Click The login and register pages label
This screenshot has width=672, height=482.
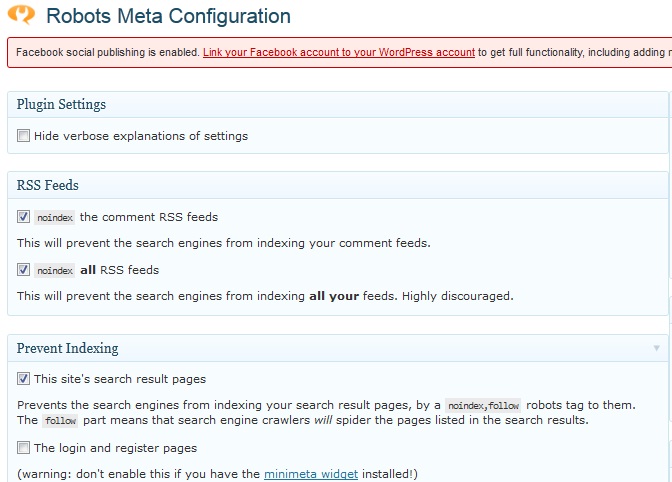(x=115, y=448)
